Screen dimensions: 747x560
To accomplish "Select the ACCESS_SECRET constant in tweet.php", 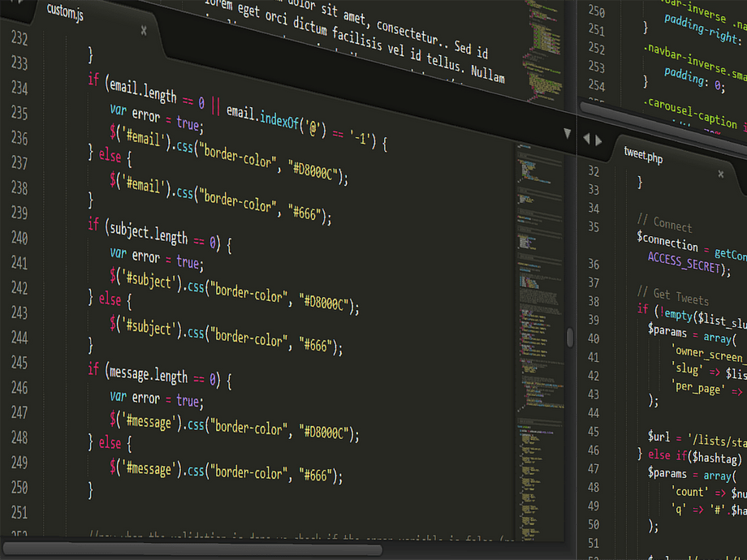I will coord(684,261).
